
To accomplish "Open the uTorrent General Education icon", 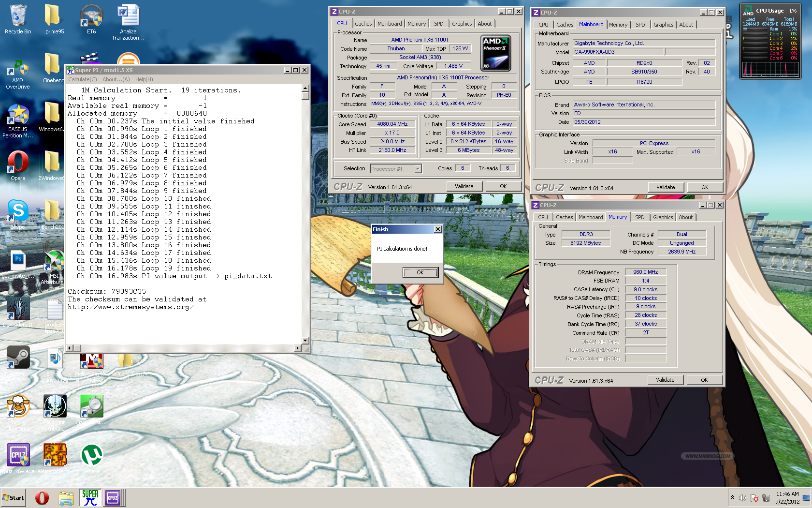I will point(91,462).
